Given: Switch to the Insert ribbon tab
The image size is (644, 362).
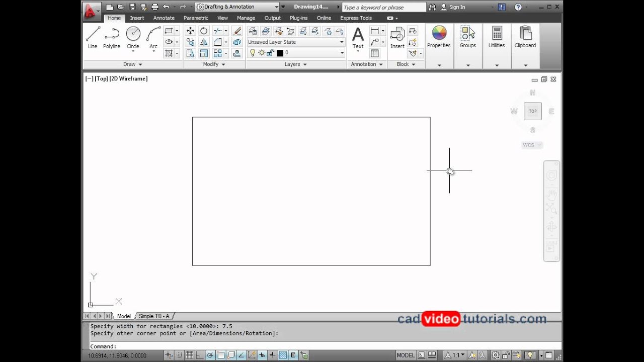Looking at the screenshot, I should coord(137,18).
